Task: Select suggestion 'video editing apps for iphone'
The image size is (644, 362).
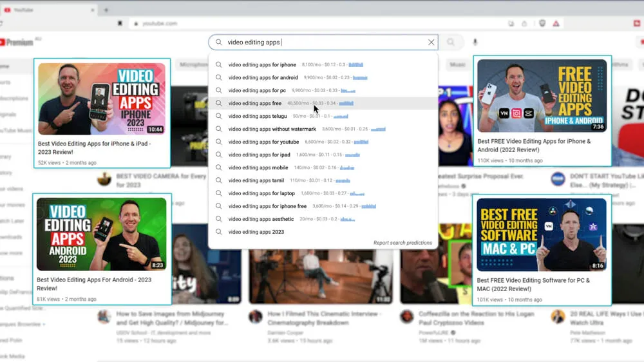Action: pyautogui.click(x=262, y=65)
